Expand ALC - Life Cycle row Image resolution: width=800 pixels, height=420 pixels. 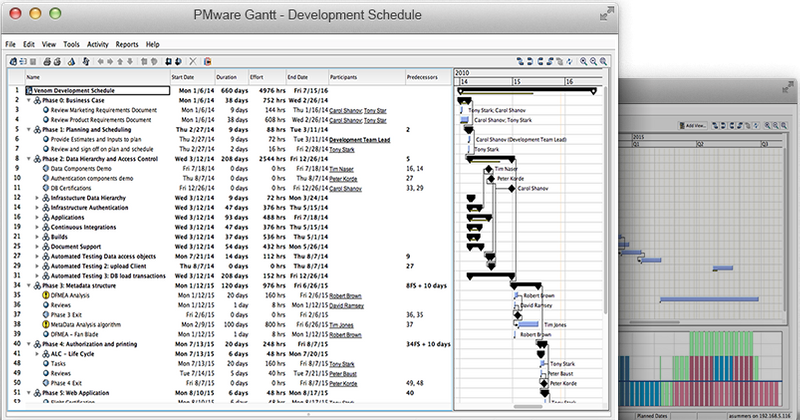pyautogui.click(x=37, y=354)
